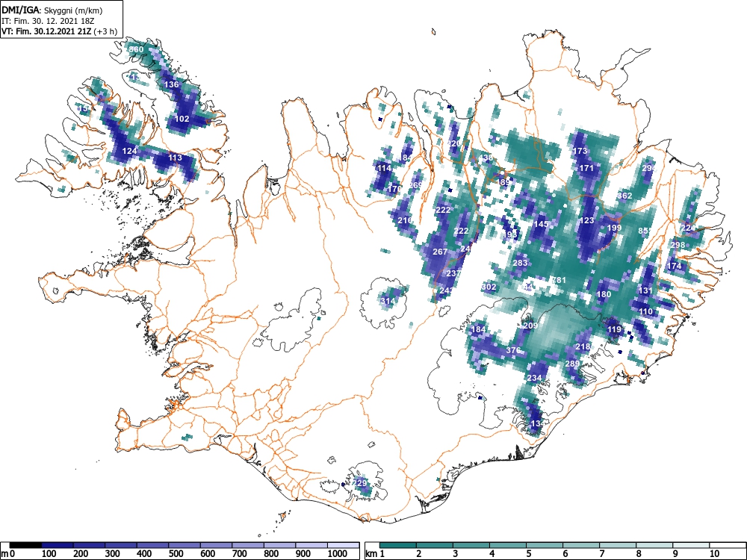
Task: Click the 362 visibility label
Action: click(x=624, y=196)
